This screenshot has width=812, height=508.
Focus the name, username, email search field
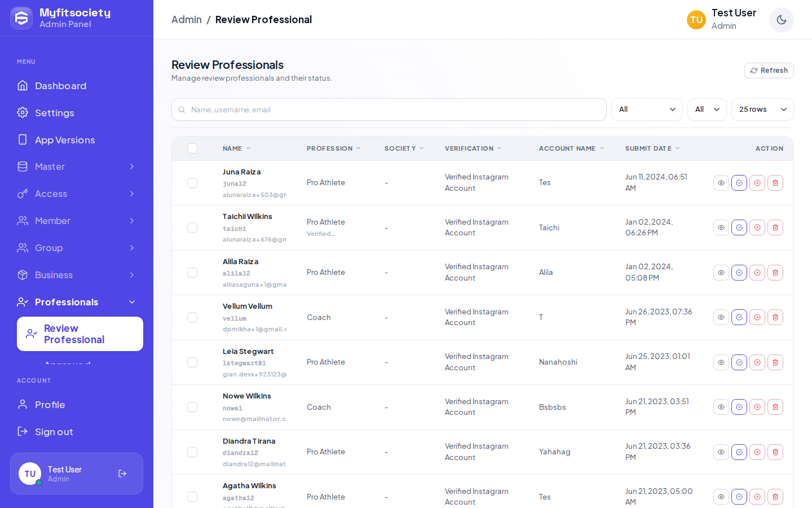click(x=389, y=110)
